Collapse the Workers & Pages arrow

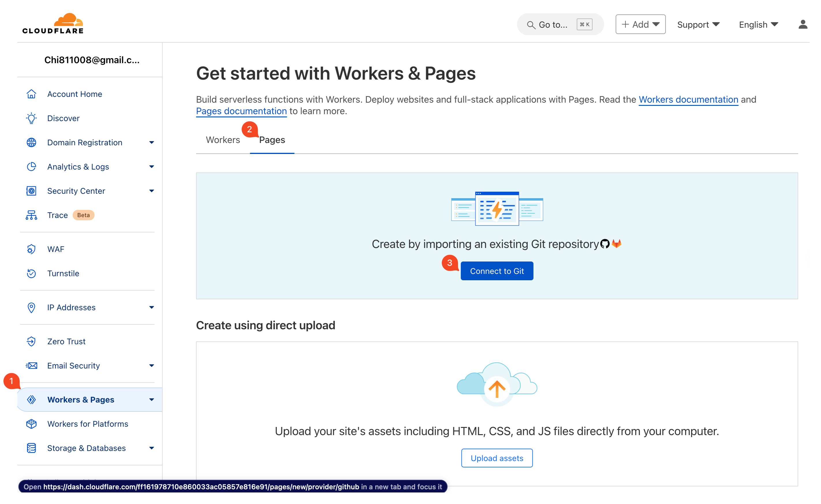pyautogui.click(x=152, y=400)
